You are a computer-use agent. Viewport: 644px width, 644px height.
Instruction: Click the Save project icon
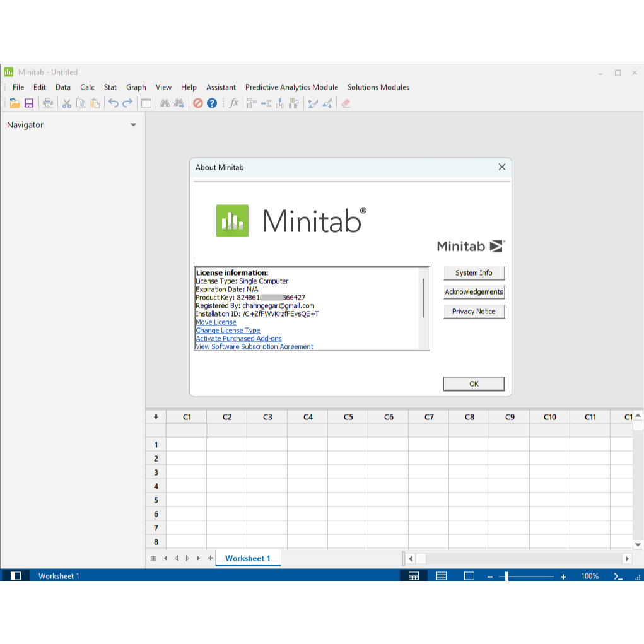tap(29, 103)
